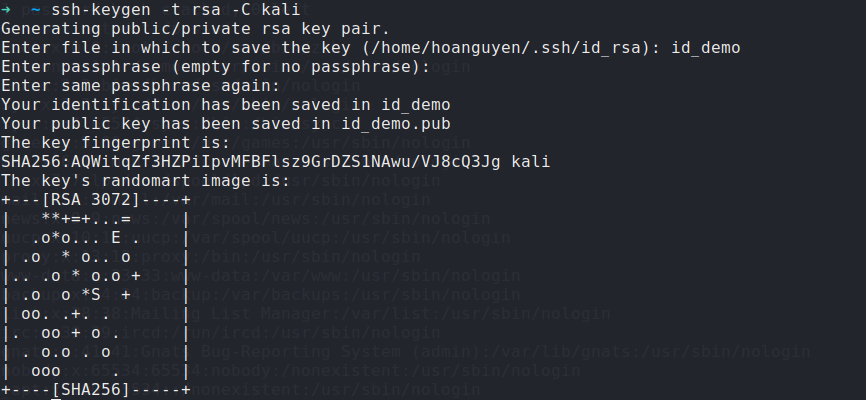866x400 pixels.
Task: Click the "Enter passphrase" prompt line
Action: click(215, 67)
